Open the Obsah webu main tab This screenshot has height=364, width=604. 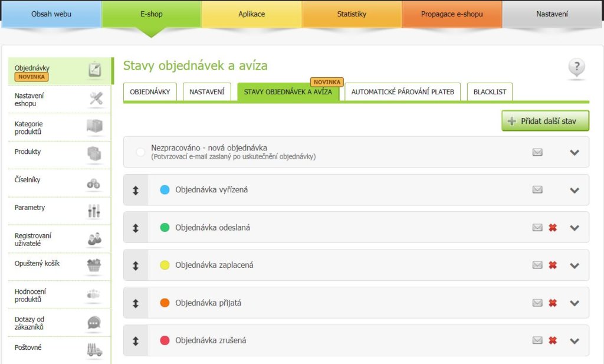(51, 14)
